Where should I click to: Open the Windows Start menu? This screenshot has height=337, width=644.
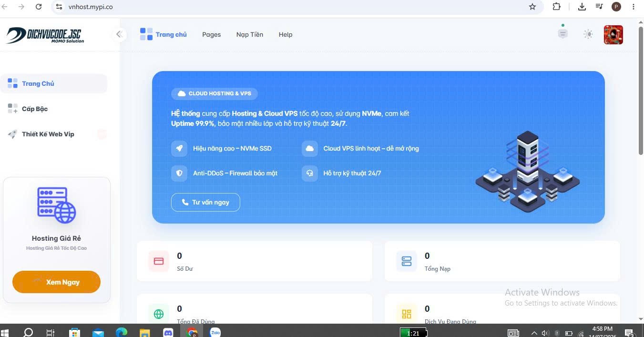tap(5, 332)
